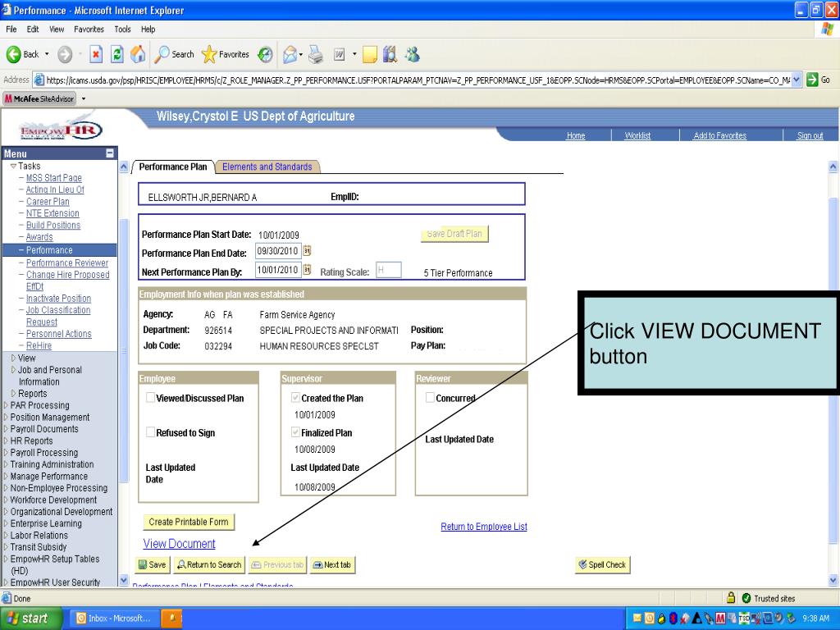Click the Edit with Word icon

340,54
